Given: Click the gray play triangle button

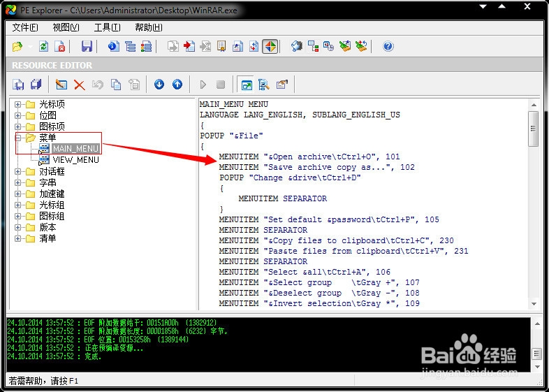Looking at the screenshot, I should coord(203,85).
